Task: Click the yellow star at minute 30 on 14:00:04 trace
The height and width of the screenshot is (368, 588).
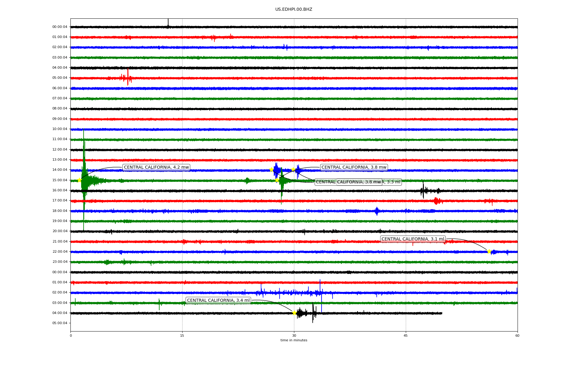Action: [x=293, y=169]
